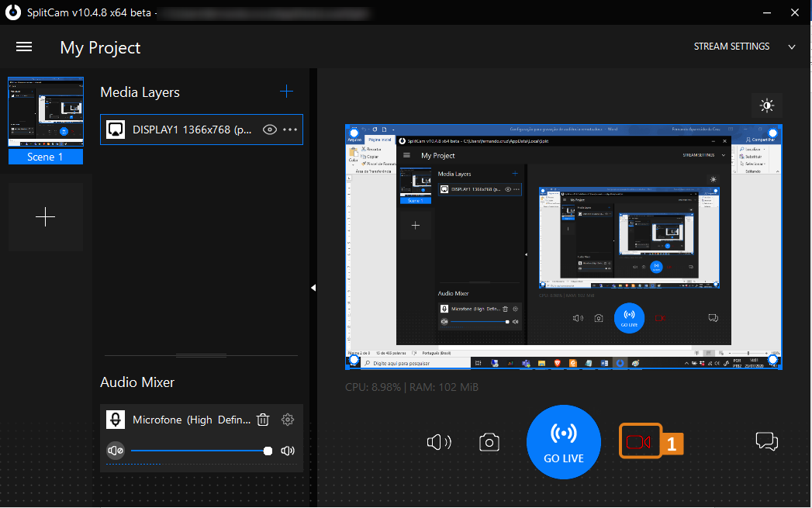Click the Microfone volume slider handle

(268, 451)
